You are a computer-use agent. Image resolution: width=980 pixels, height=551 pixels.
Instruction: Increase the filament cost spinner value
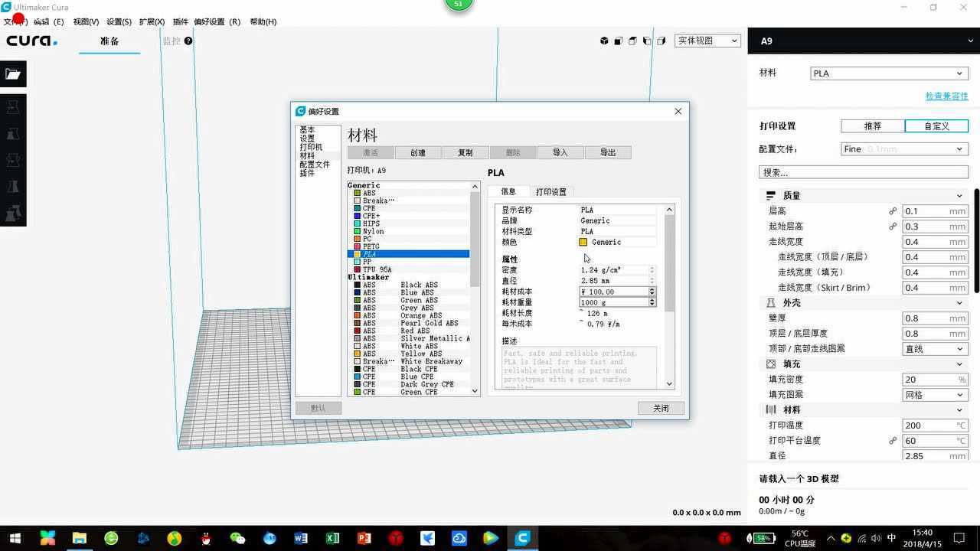[x=652, y=289]
